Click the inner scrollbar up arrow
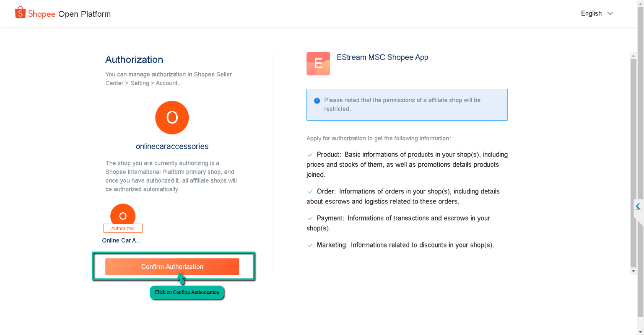 633,55
